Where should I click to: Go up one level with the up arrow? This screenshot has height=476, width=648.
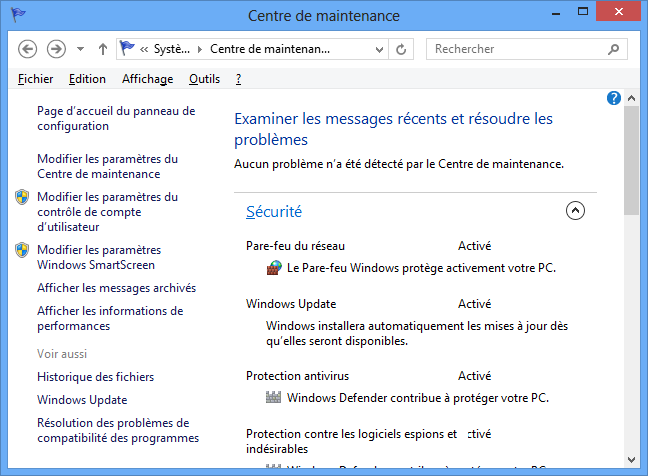point(103,49)
